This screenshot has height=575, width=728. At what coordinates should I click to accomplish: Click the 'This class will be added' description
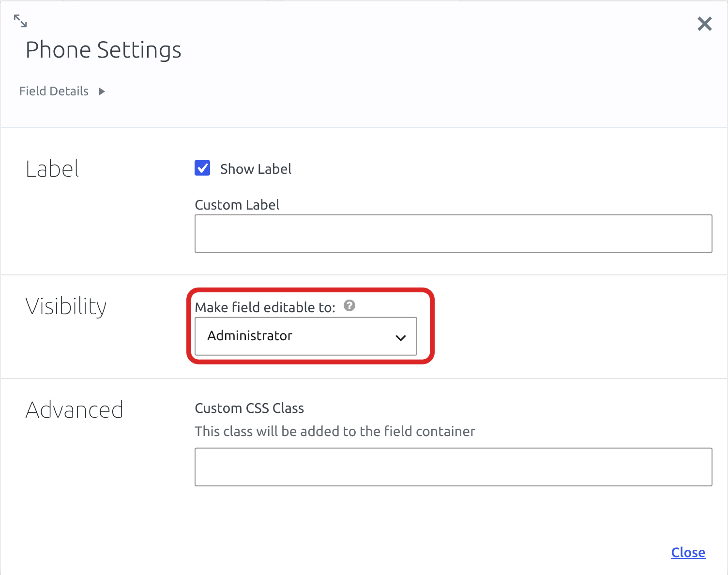335,431
